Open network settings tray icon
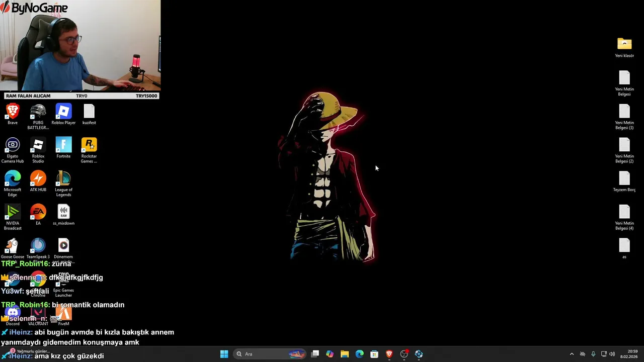 point(604,354)
